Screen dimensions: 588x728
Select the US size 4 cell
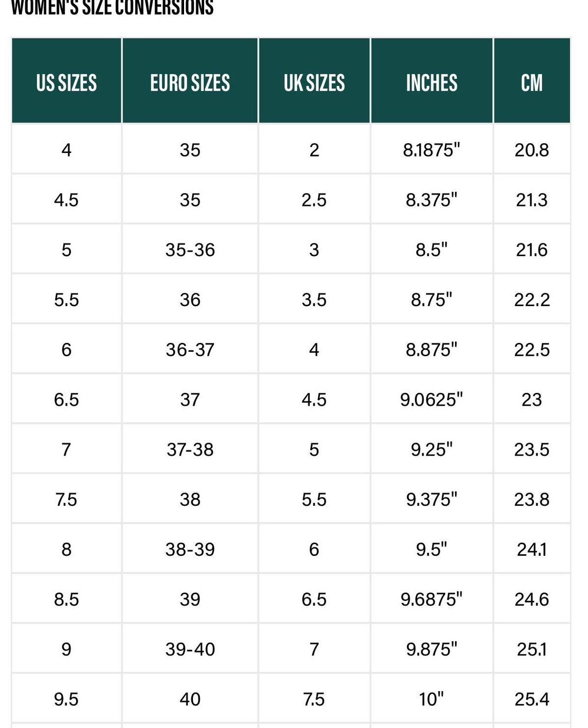click(x=66, y=150)
